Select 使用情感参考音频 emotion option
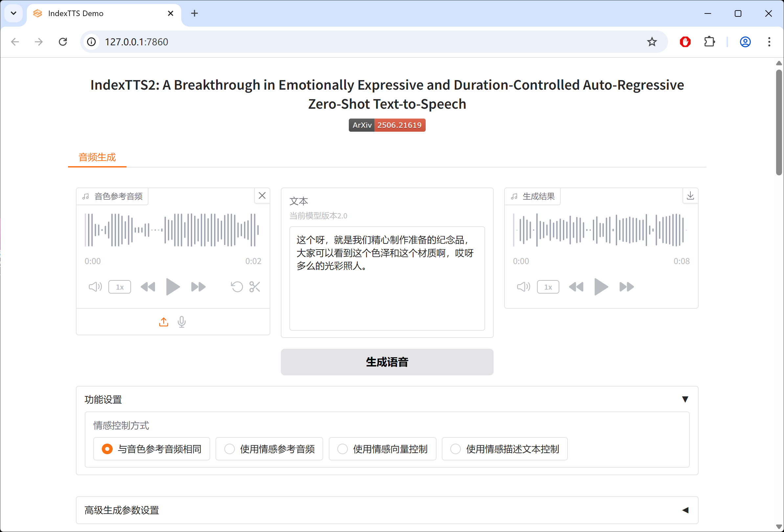This screenshot has width=784, height=532. 269,449
